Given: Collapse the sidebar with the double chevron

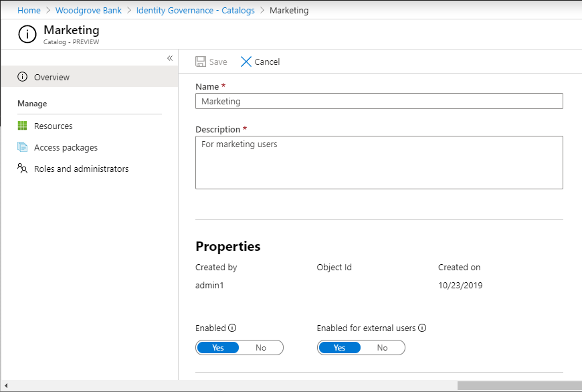Looking at the screenshot, I should point(170,58).
